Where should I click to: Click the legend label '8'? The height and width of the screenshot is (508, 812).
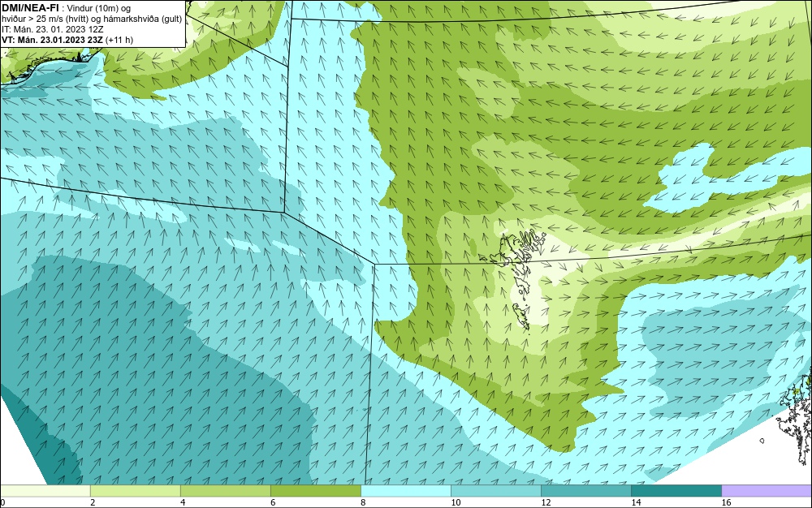(363, 502)
